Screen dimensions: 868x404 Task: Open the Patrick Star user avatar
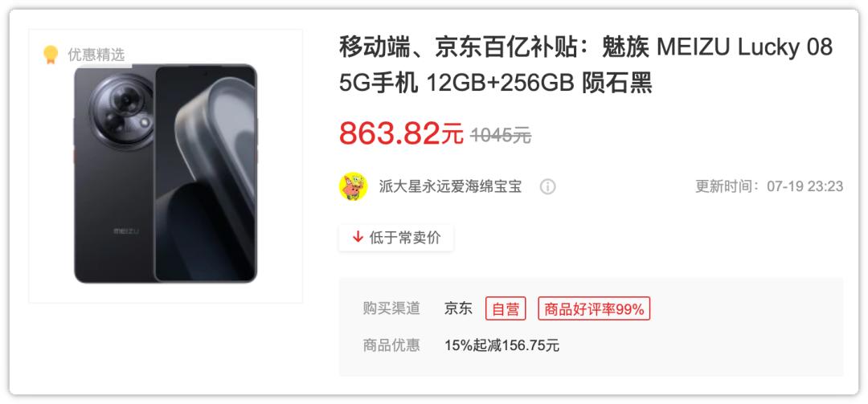pyautogui.click(x=353, y=186)
